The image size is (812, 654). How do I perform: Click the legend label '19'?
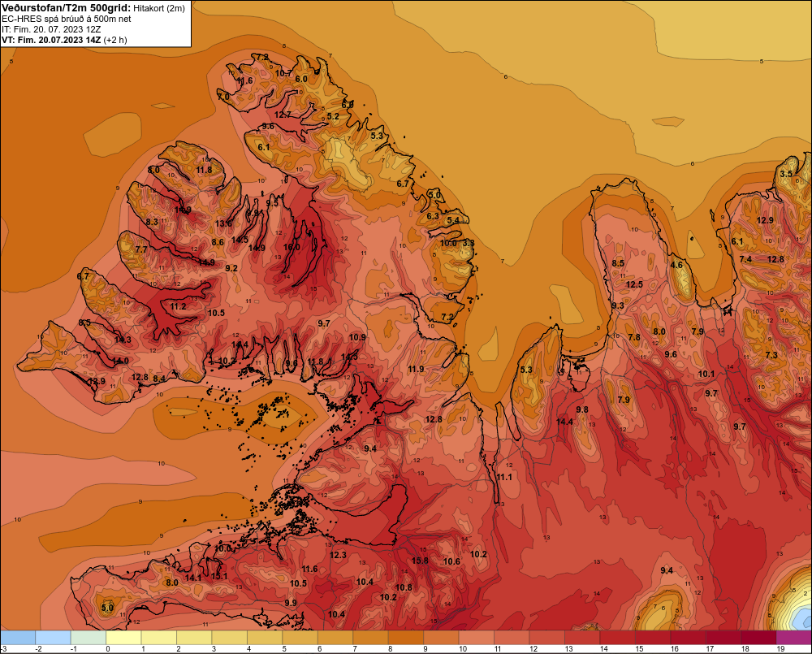(780, 649)
